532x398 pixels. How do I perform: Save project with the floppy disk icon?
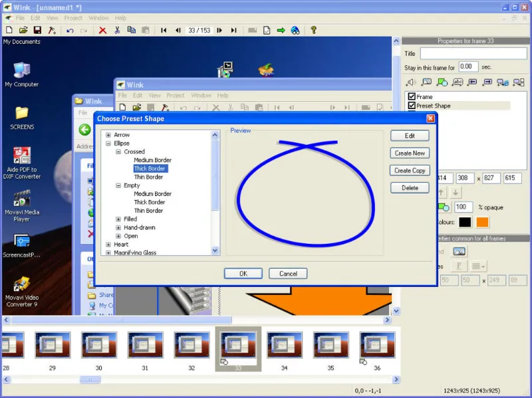pyautogui.click(x=37, y=30)
